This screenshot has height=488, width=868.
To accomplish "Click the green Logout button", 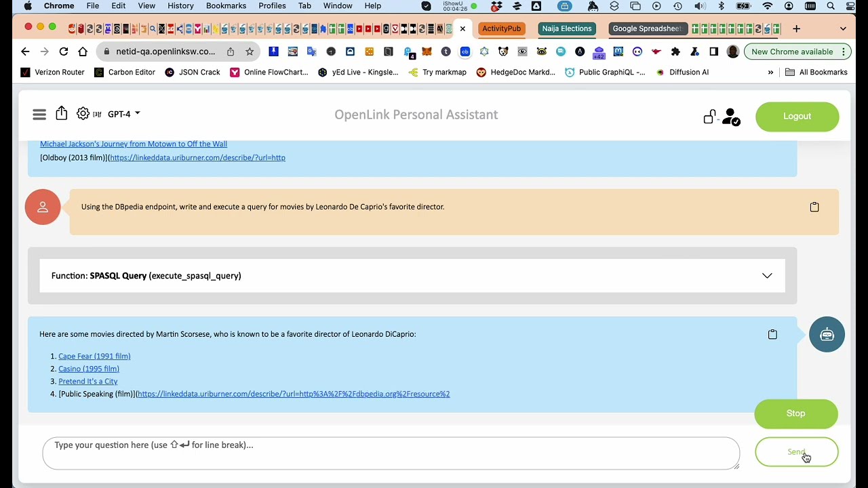I will (797, 117).
